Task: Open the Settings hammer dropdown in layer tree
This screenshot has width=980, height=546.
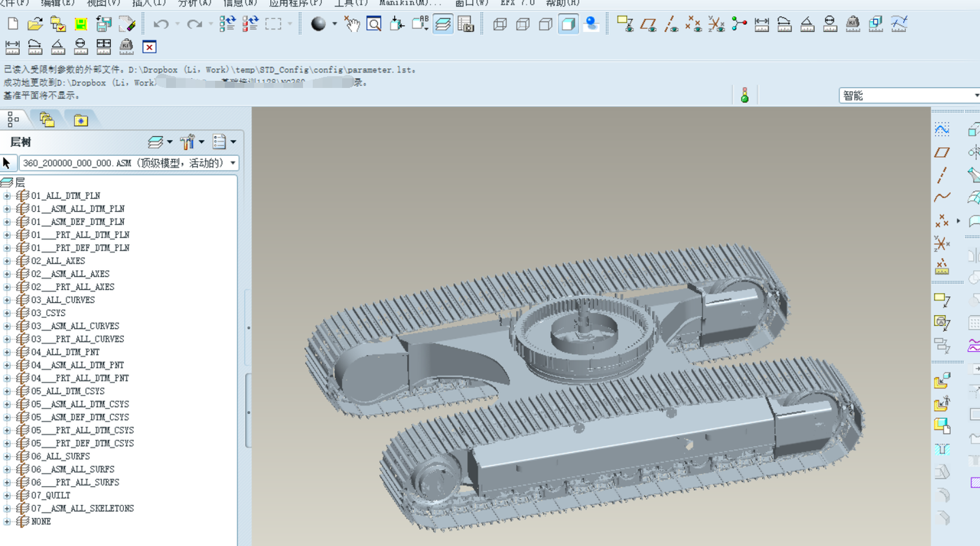Action: (192, 142)
